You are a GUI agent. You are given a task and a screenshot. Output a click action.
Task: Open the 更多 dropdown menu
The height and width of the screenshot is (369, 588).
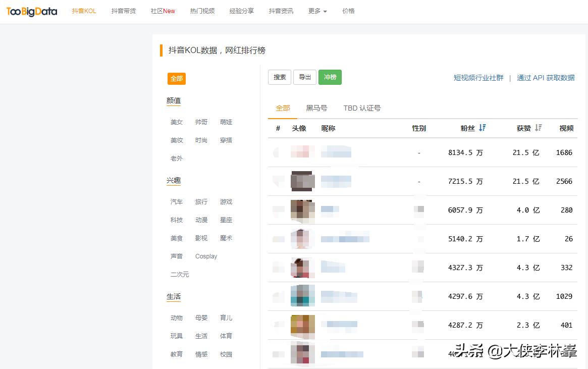[317, 11]
